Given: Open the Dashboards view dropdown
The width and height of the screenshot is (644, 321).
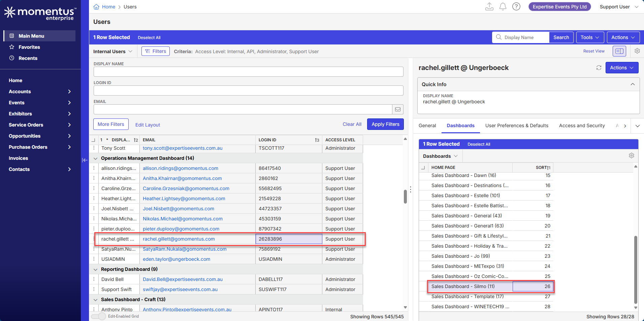Looking at the screenshot, I should pyautogui.click(x=440, y=156).
